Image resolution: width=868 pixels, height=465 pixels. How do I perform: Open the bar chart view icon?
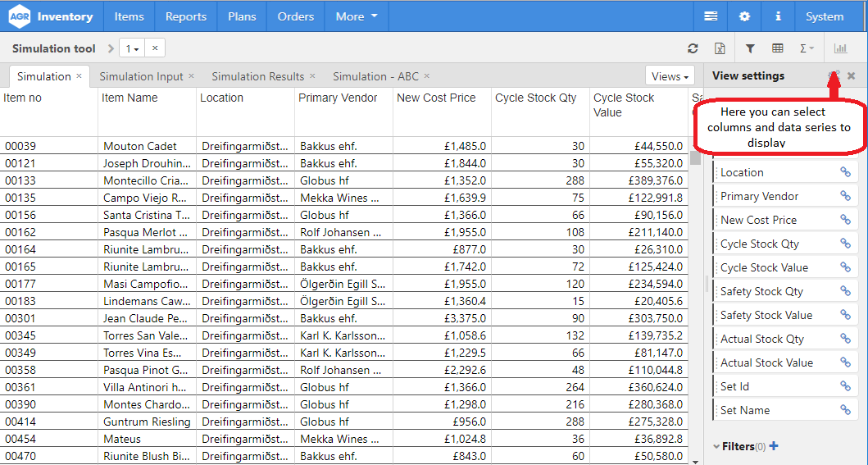coord(840,48)
